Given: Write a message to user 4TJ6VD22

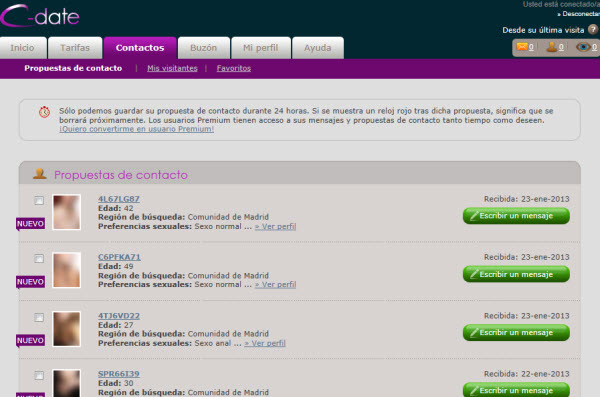Looking at the screenshot, I should [x=516, y=332].
